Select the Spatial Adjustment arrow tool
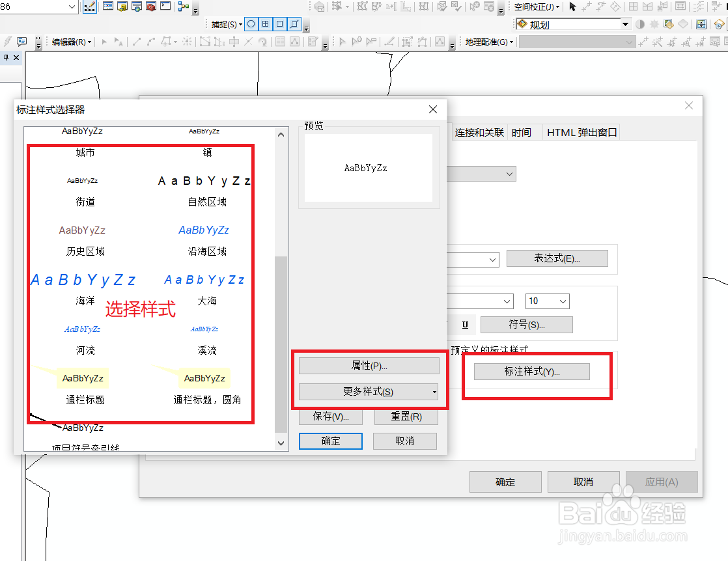 pos(573,7)
